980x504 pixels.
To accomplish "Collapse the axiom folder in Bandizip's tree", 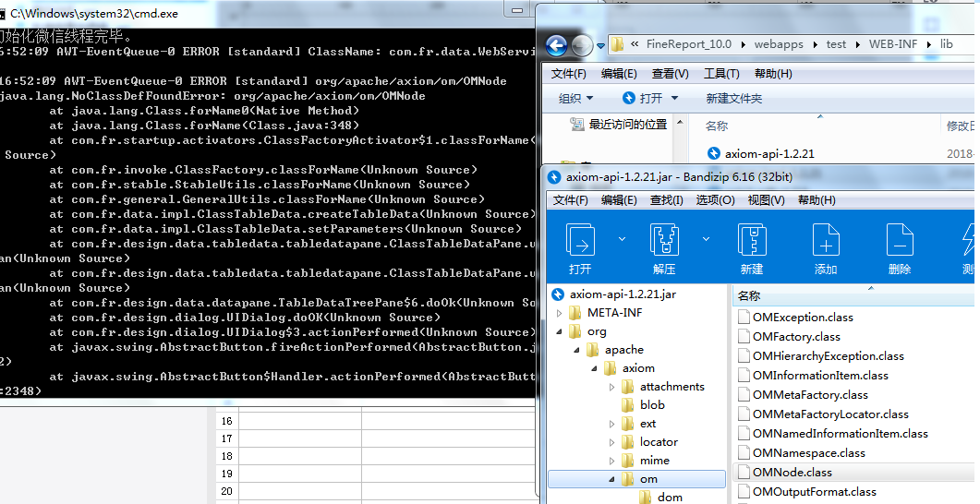I will 595,368.
